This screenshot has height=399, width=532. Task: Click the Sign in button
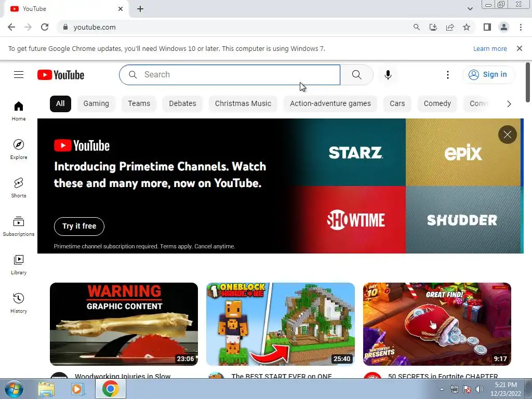488,75
